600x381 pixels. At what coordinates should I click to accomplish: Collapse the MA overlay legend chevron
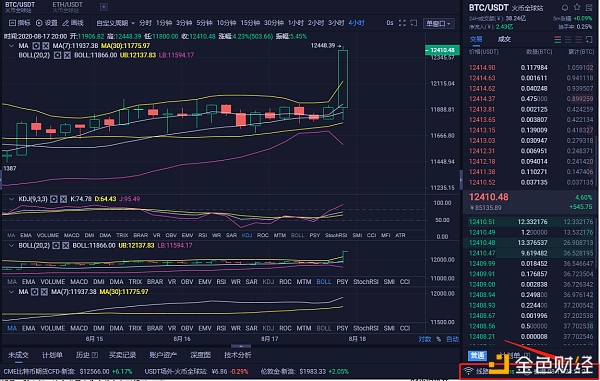point(11,46)
